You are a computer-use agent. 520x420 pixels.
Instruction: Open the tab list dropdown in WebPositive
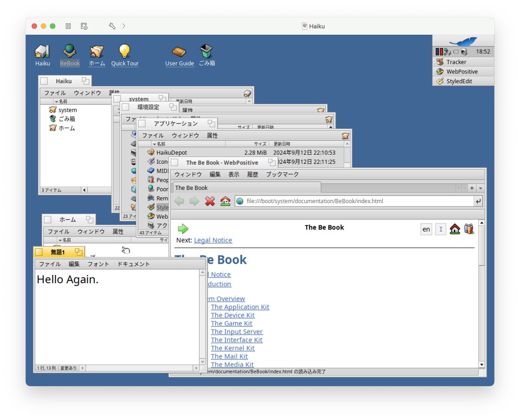pos(481,187)
